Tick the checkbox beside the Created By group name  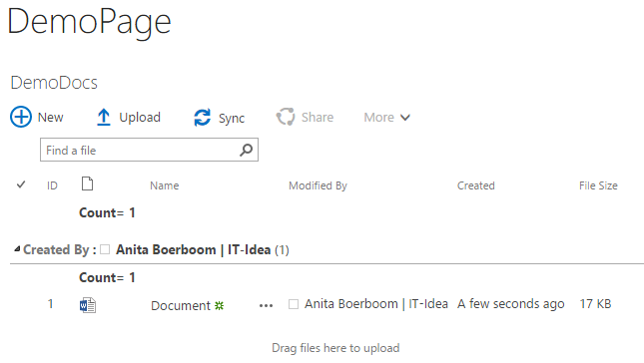pyautogui.click(x=105, y=249)
